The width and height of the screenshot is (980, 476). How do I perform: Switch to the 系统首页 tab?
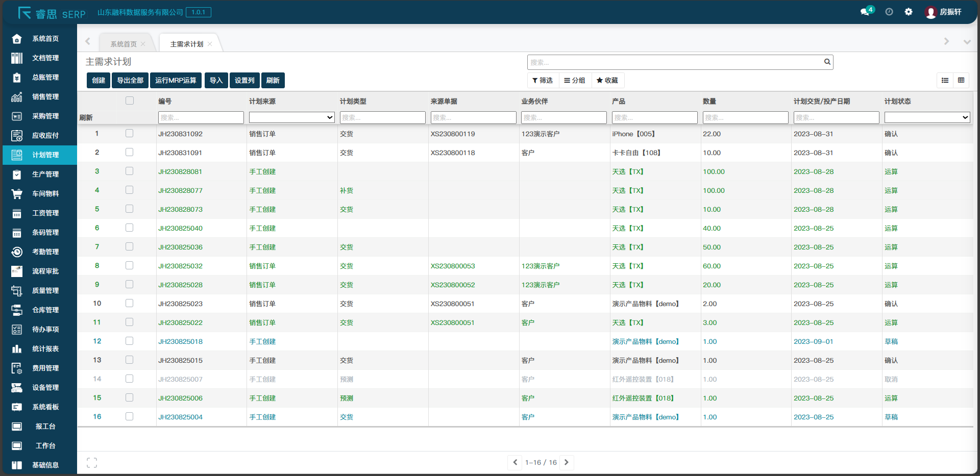(124, 44)
